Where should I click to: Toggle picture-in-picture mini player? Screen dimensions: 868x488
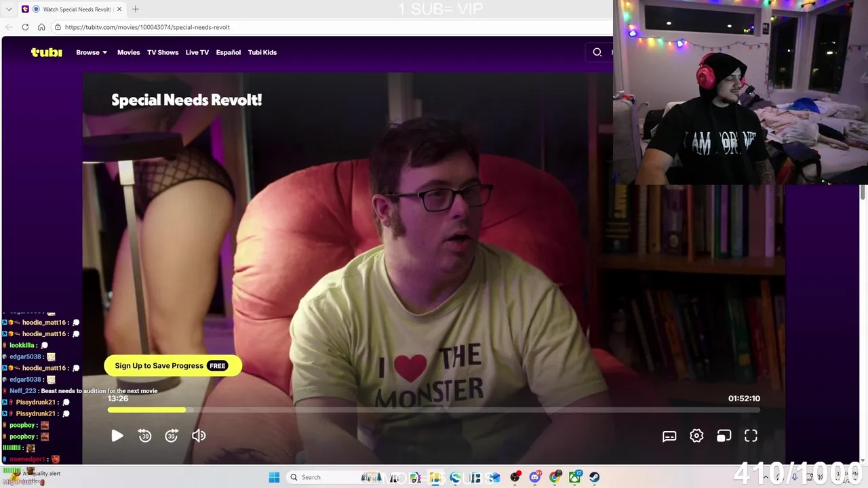pos(724,436)
